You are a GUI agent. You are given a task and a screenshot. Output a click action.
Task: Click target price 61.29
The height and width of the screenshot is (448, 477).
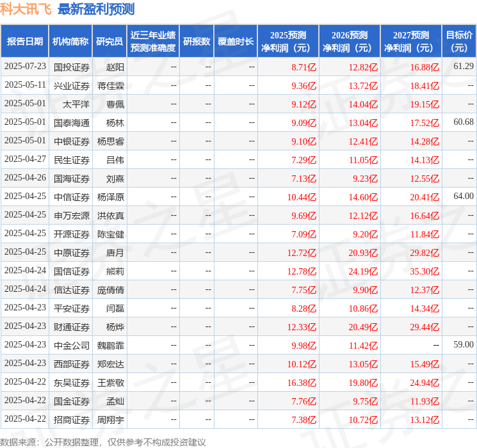pos(464,67)
